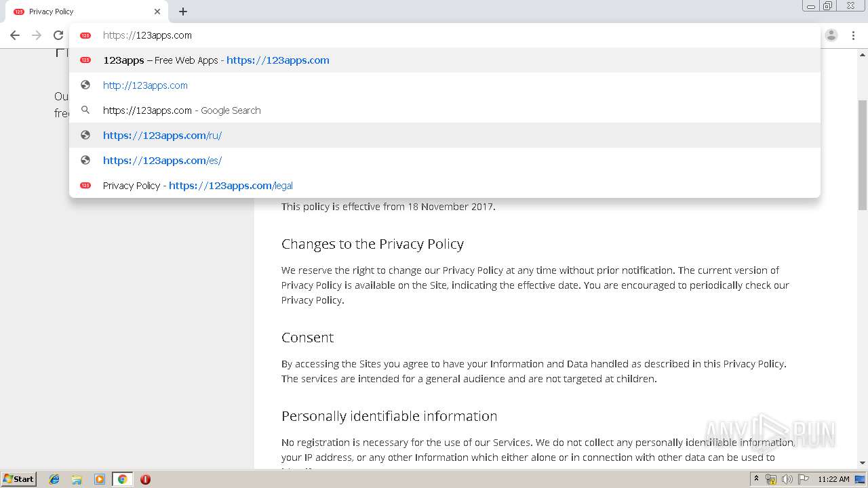Choose the 123apps – Free Web Apps suggestion
Screen dimensions: 868x488
[216, 60]
